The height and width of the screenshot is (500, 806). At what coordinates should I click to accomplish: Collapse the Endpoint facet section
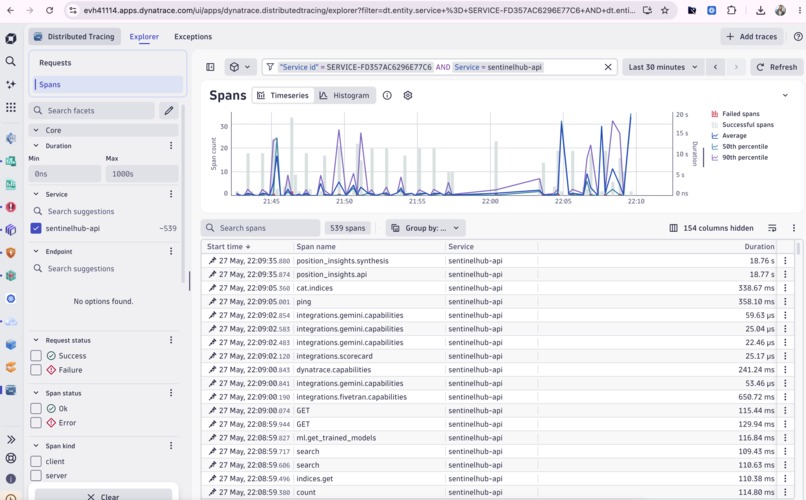pyautogui.click(x=36, y=251)
